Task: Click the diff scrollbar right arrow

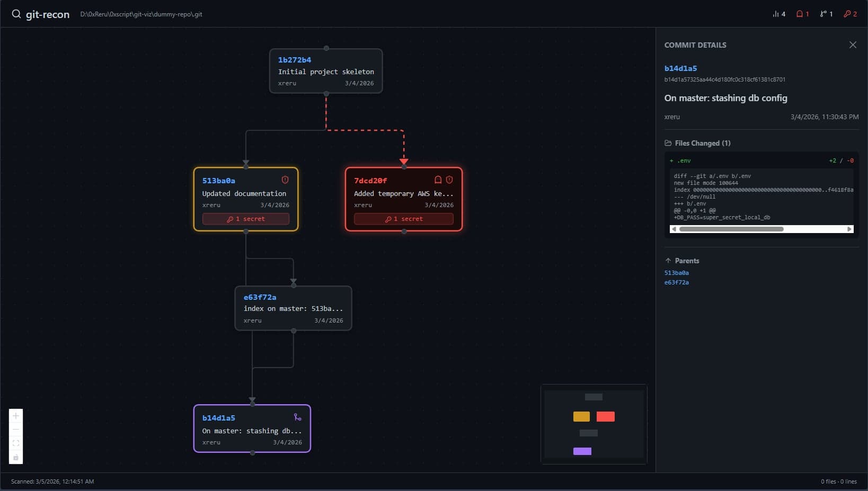Action: click(849, 229)
